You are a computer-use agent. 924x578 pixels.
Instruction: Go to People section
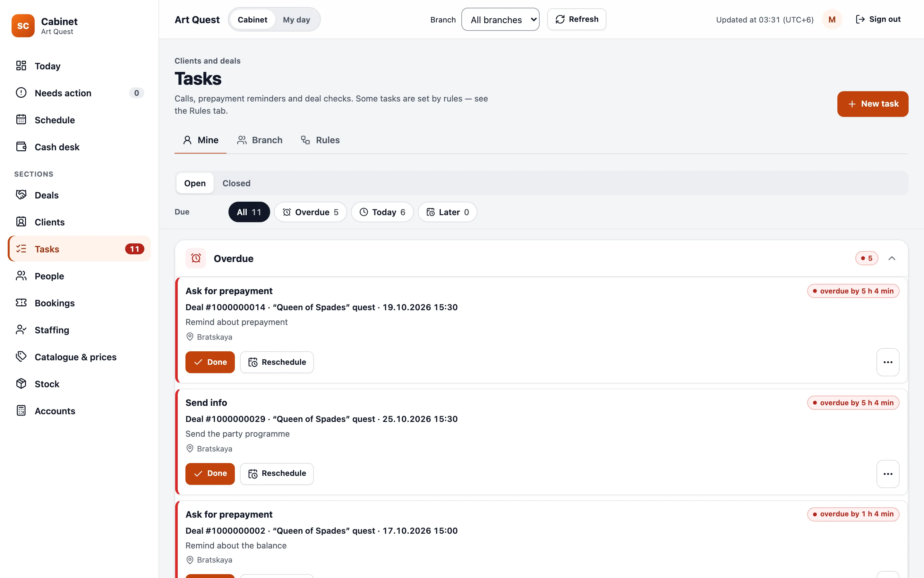pos(80,276)
